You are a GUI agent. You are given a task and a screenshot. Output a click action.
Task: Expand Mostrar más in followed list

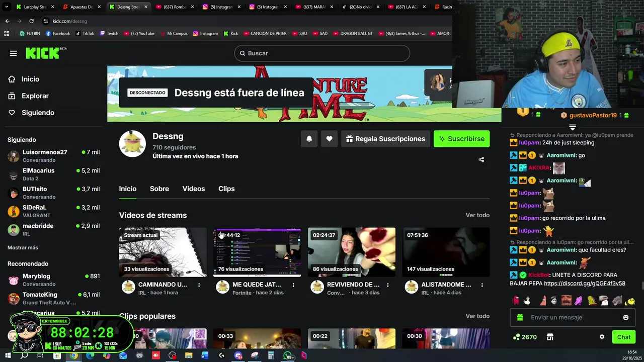pyautogui.click(x=23, y=247)
